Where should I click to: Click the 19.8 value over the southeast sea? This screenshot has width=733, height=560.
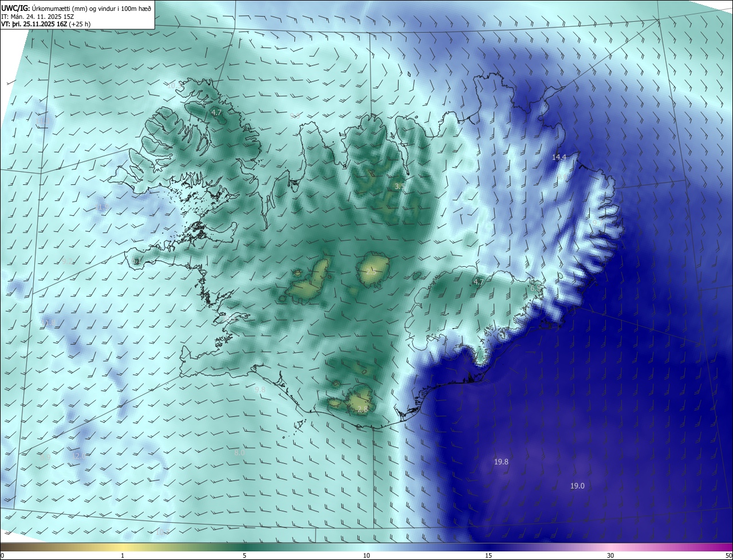point(501,462)
